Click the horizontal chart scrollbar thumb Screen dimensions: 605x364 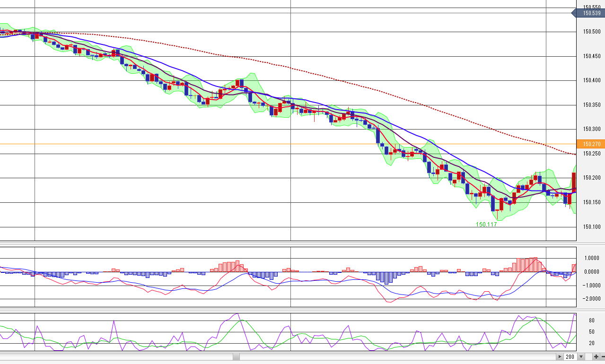(236, 357)
